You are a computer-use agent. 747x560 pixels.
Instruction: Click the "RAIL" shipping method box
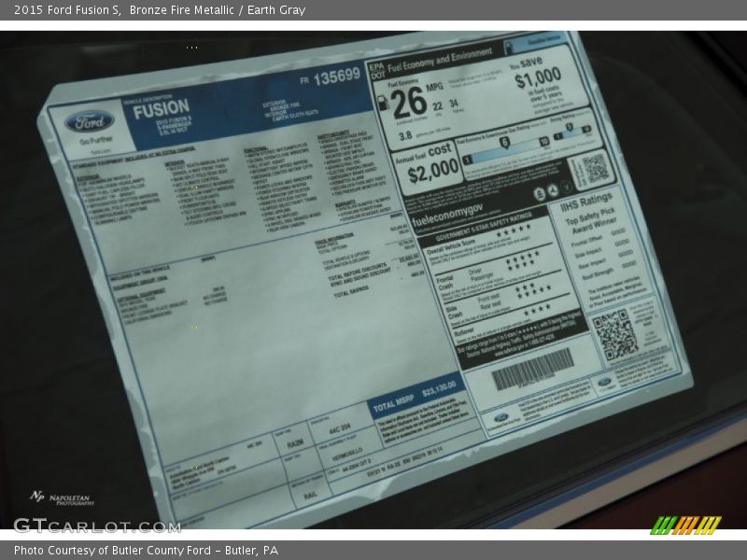310,496
